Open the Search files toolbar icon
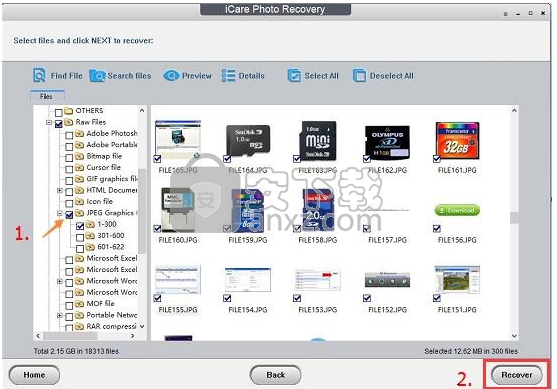557x389 pixels. (97, 76)
